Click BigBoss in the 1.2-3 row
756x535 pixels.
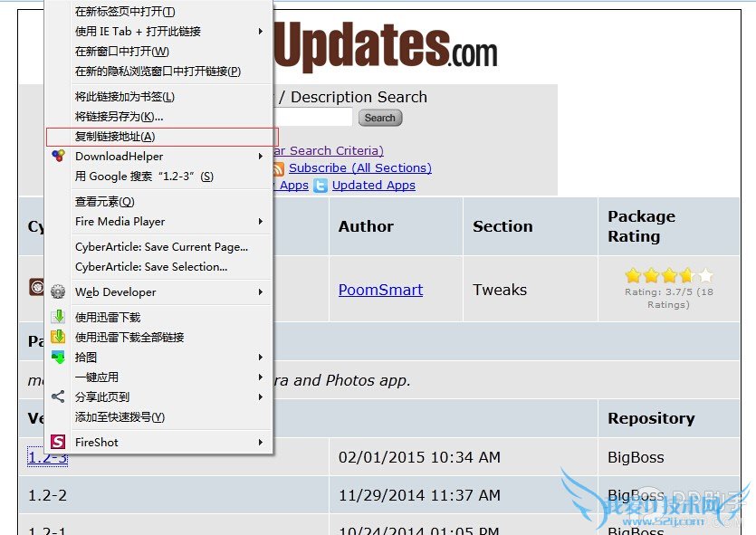point(636,457)
